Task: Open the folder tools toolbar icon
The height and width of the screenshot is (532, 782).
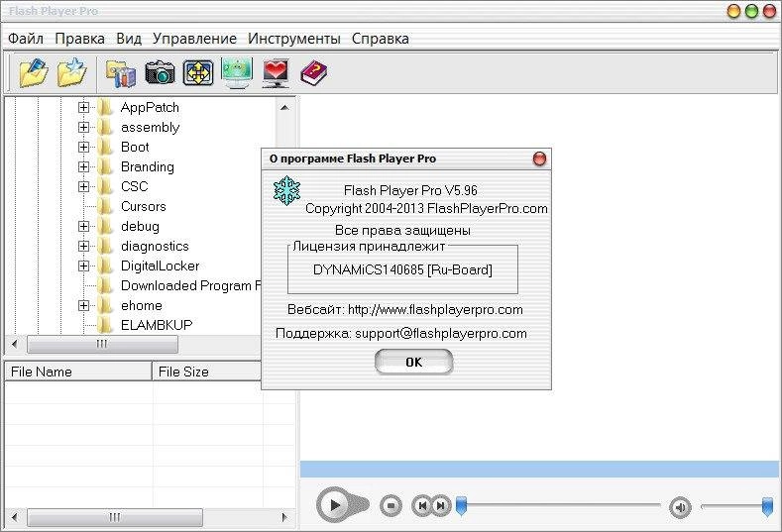Action: click(x=121, y=73)
